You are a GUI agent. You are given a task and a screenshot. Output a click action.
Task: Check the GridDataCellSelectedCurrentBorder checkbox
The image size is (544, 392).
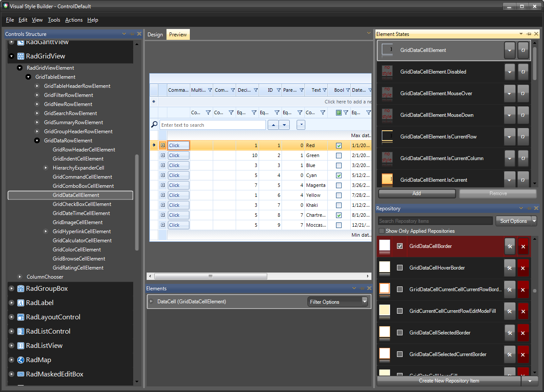(x=400, y=354)
